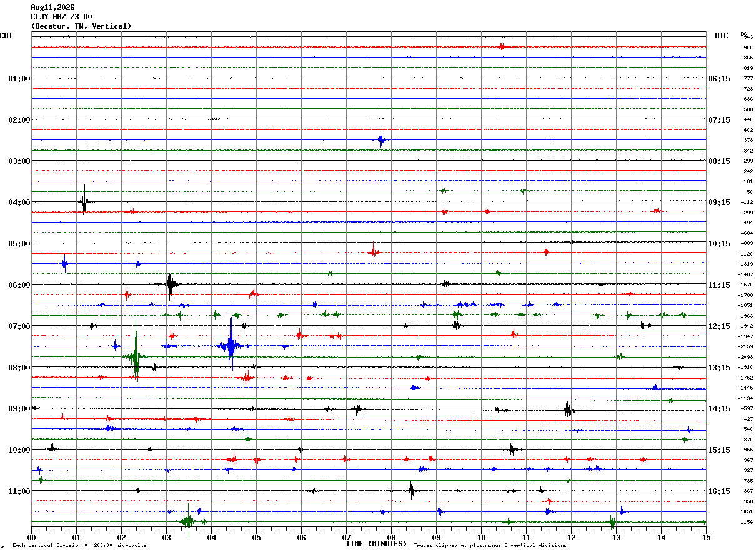Click the blue event on the 02:30 trace

tap(381, 139)
